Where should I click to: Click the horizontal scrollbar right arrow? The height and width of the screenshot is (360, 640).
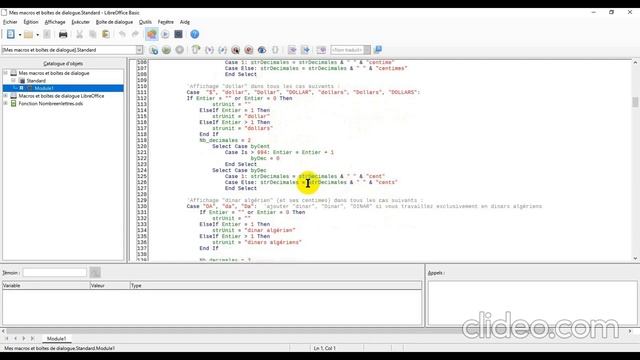(x=630, y=331)
